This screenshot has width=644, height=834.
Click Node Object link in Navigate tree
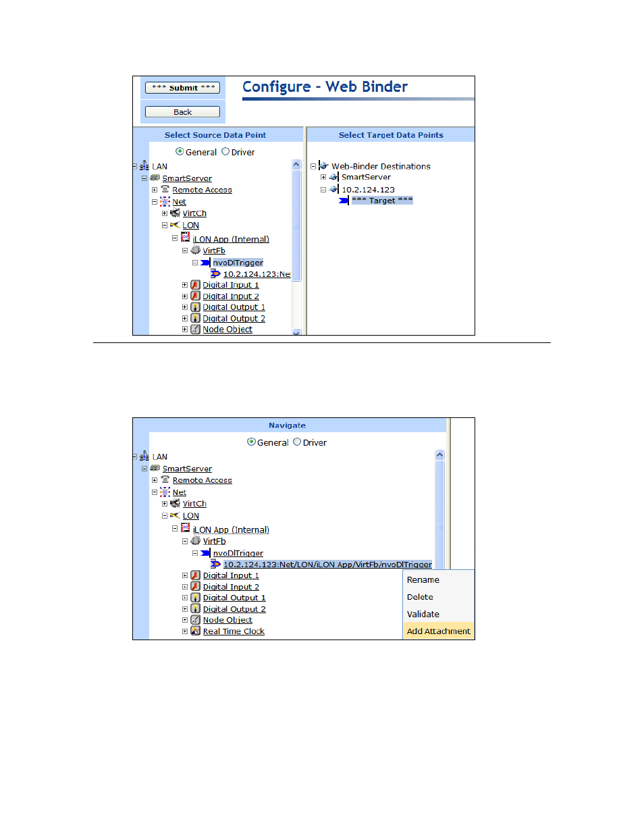(x=227, y=620)
